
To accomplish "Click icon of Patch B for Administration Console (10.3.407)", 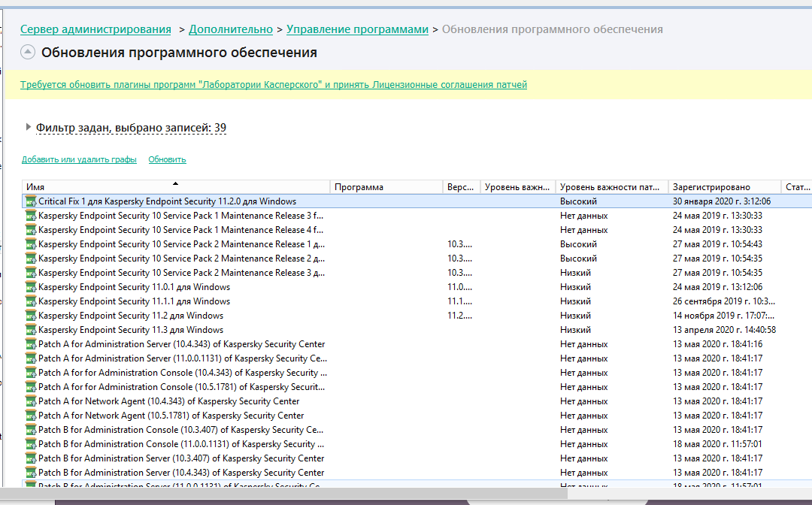I will (31, 430).
